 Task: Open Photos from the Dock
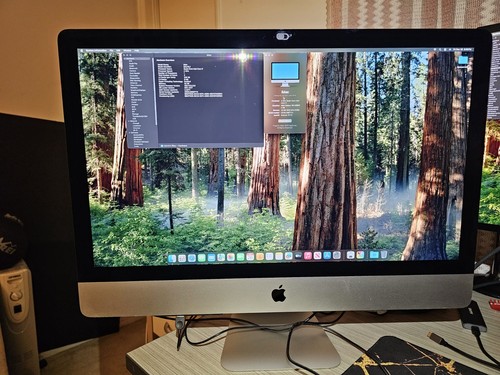[231, 257]
